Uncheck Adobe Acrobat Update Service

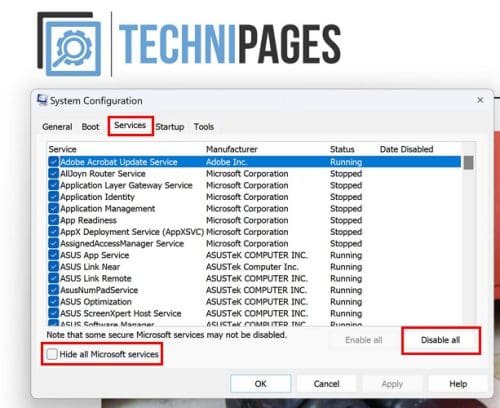53,162
